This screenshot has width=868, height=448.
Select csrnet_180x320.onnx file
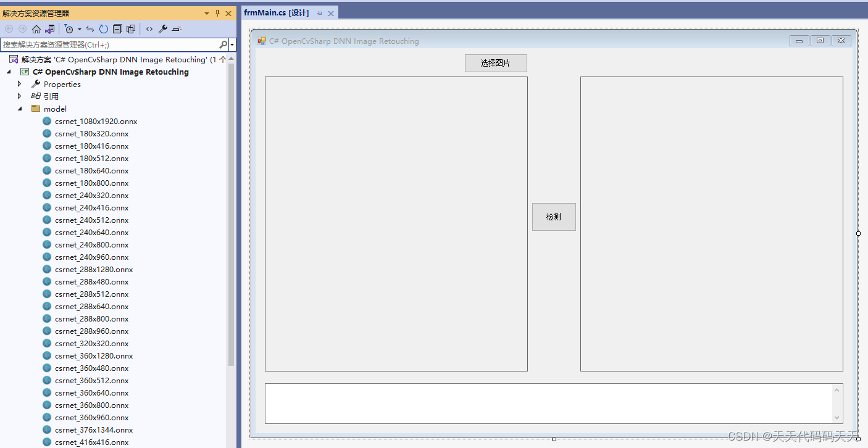91,134
